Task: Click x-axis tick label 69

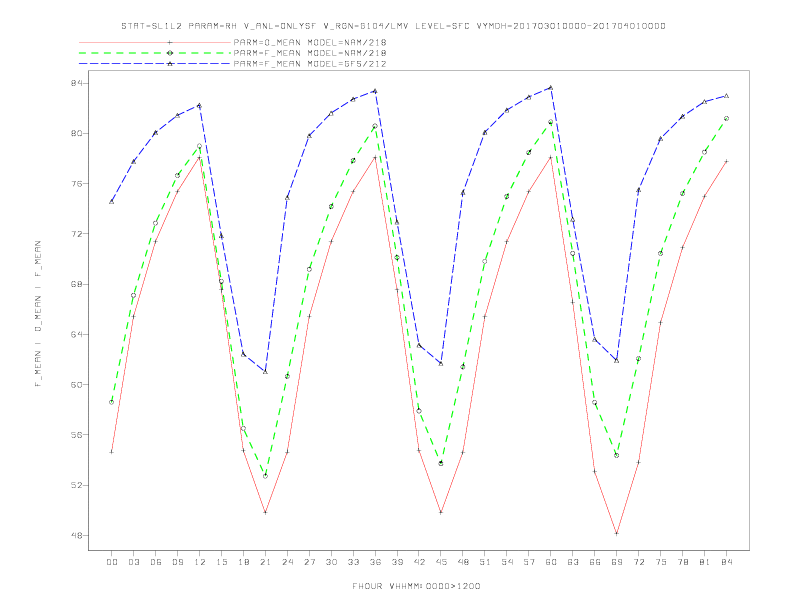Action: 617,562
